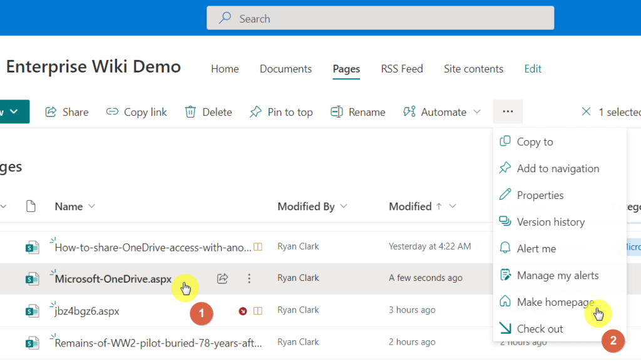Click red checked-out icon on jbz4bgz6.aspx
641x364 pixels.
click(x=243, y=311)
